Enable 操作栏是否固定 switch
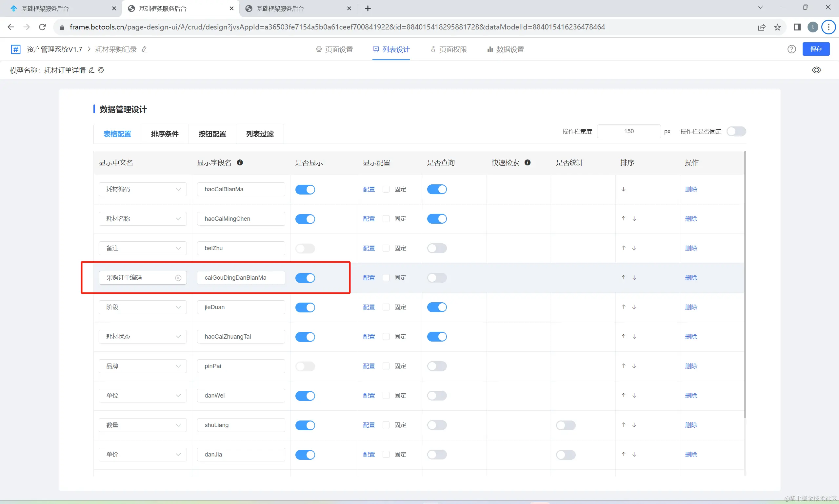 [x=736, y=131]
